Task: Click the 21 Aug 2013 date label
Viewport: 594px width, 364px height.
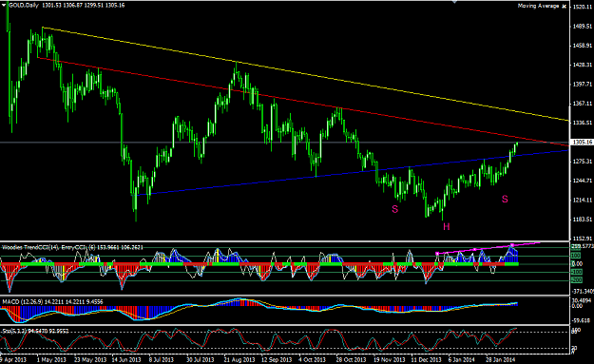Action: tap(240, 359)
